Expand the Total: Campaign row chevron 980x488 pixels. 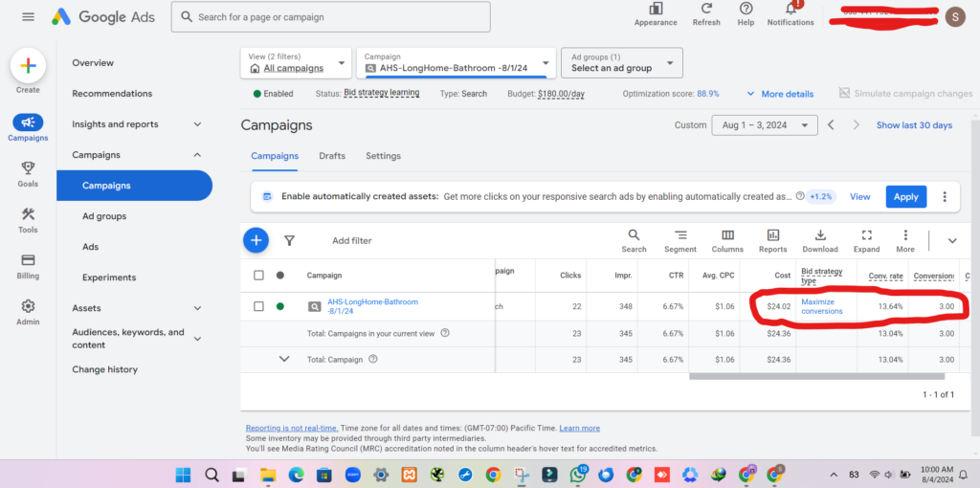tap(284, 359)
